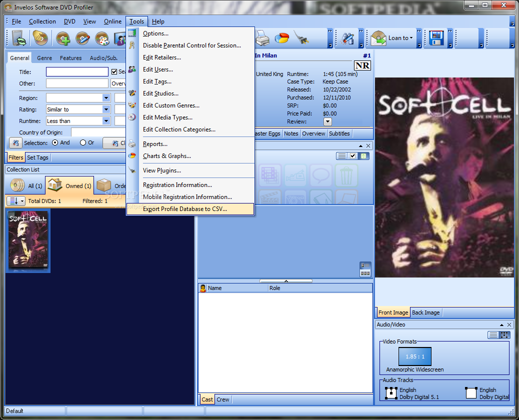
Task: Open the Review dropdown arrow
Action: 327,122
